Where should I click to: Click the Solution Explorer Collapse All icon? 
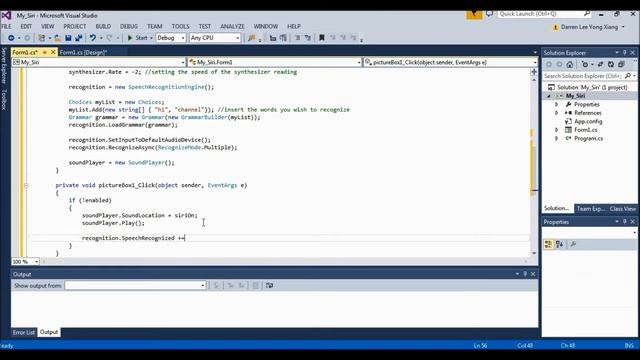[x=621, y=64]
